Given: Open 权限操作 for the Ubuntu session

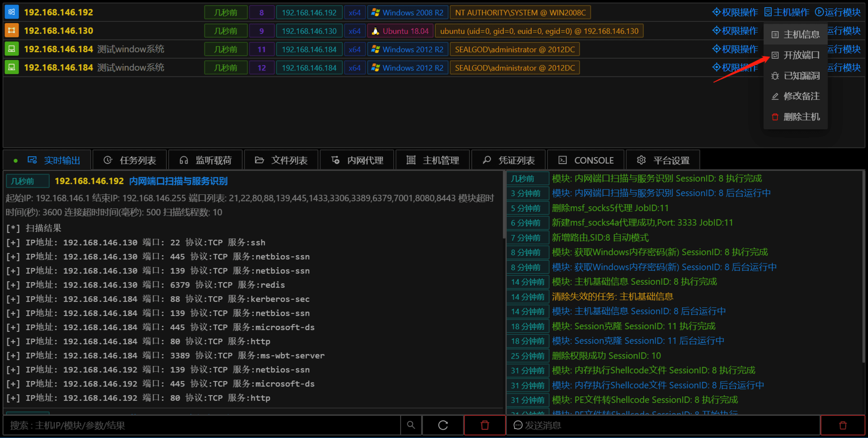Looking at the screenshot, I should coord(735,31).
